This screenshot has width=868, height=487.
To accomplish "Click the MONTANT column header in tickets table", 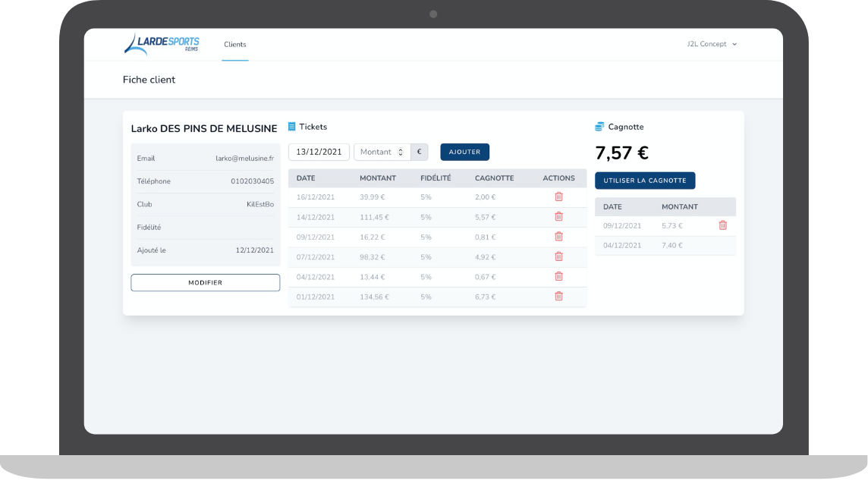I will coord(377,178).
